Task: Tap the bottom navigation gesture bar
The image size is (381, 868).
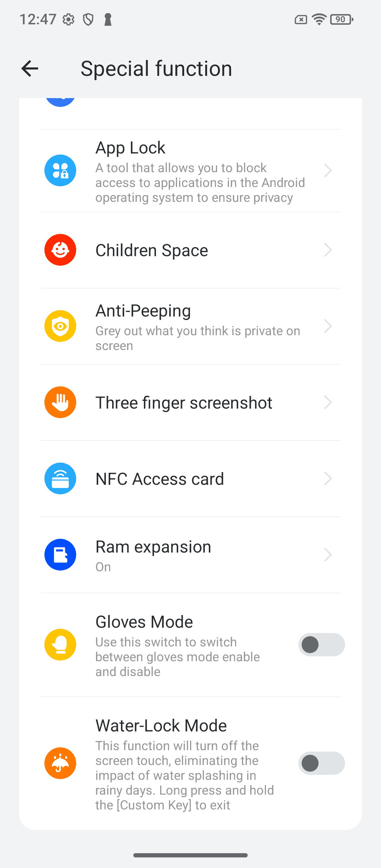Action: click(190, 855)
